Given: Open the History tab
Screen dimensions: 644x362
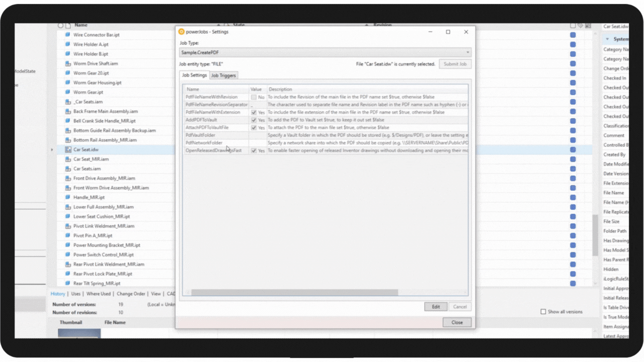Looking at the screenshot, I should click(x=58, y=294).
